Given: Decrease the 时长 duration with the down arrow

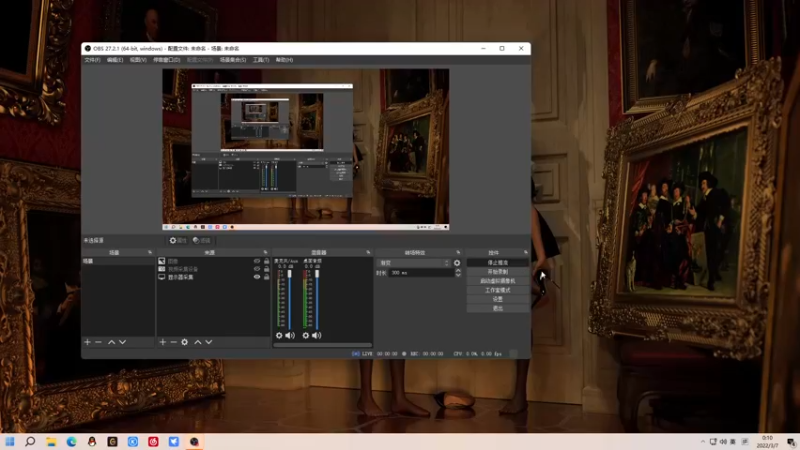Looking at the screenshot, I should coord(458,275).
